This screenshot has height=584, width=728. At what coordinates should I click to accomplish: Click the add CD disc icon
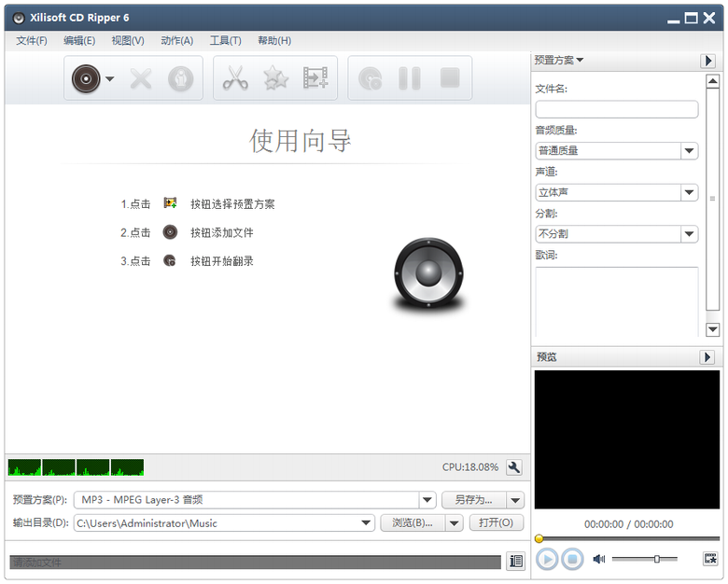86,78
